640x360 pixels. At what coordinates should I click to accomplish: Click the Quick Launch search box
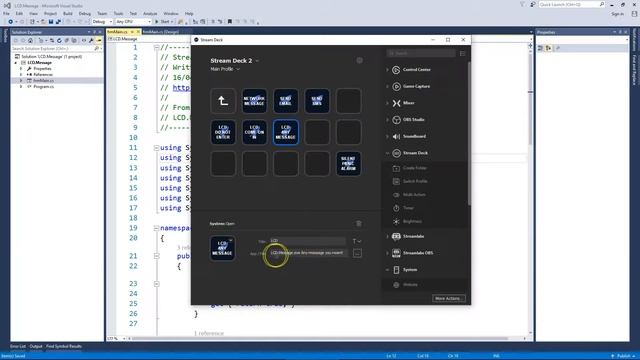(x=571, y=4)
